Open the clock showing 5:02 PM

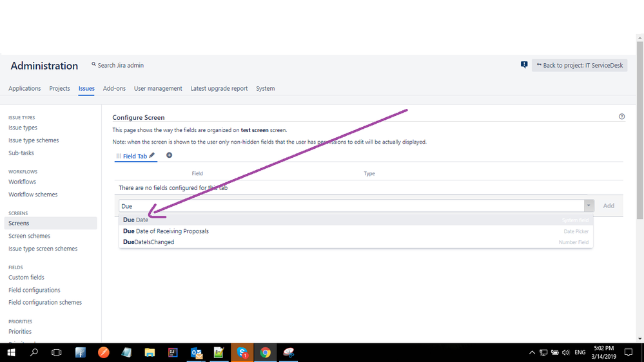point(604,352)
